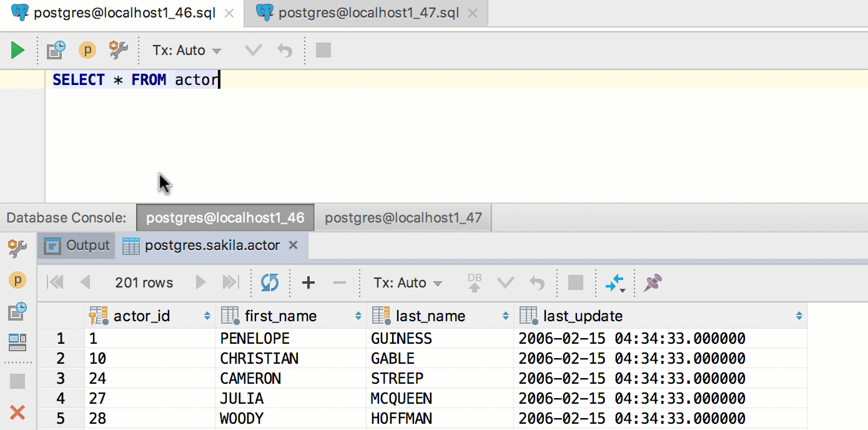868x430 pixels.
Task: Go to next page of results
Action: point(200,282)
